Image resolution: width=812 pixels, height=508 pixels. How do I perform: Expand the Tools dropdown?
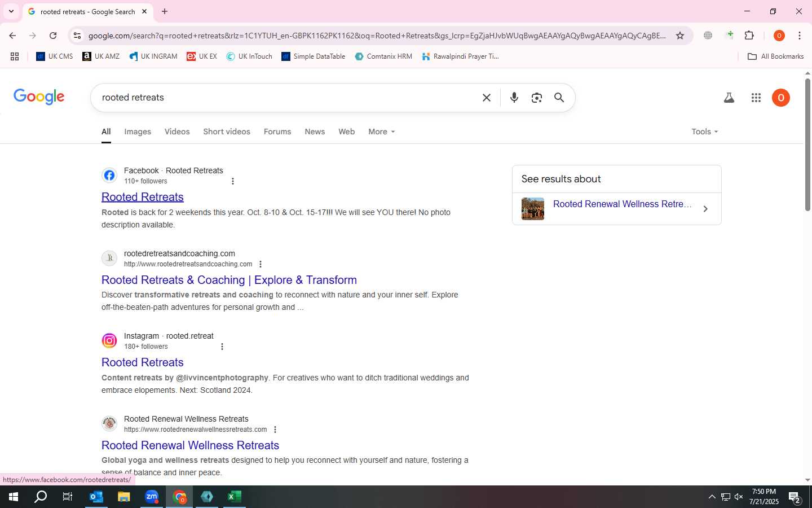coord(705,132)
